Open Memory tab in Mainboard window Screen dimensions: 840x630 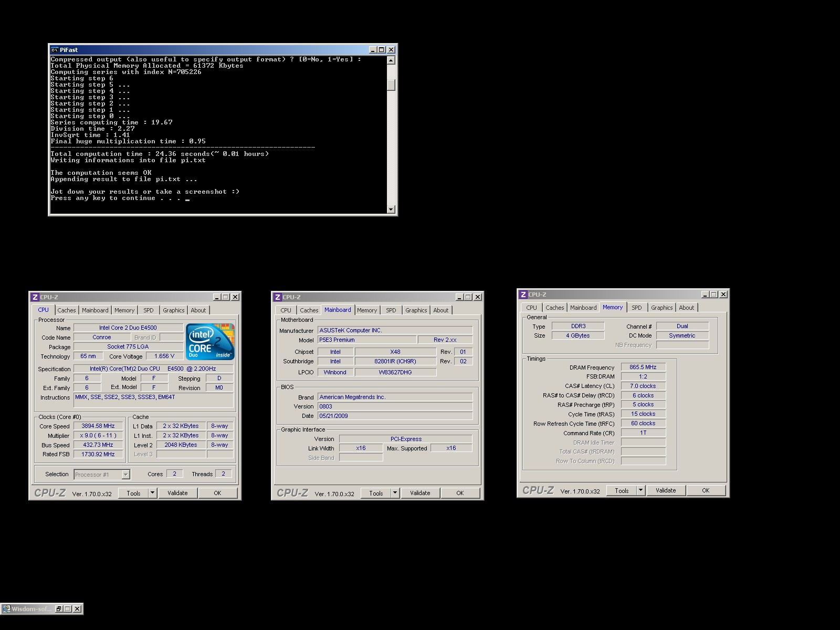[367, 310]
